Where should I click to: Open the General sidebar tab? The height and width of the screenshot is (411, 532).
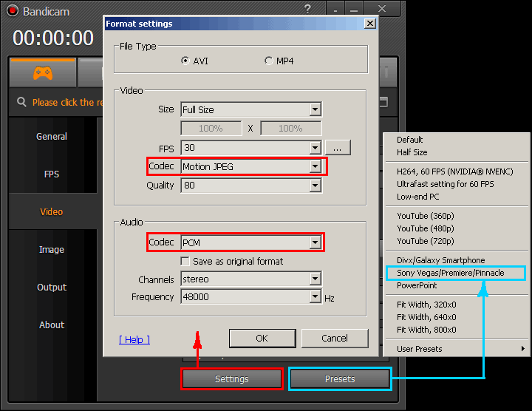click(x=52, y=137)
